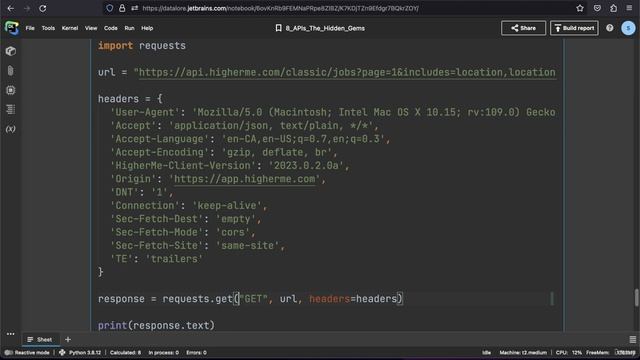The image size is (640, 360).
Task: Click on the 'import requests' line
Action: (142, 46)
